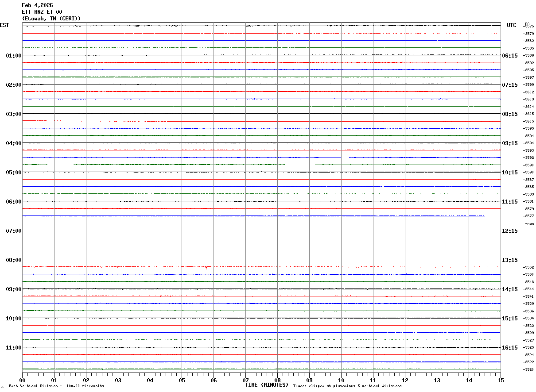
Task: Click the TIME (MINUTES) axis title
Action: tap(267, 385)
